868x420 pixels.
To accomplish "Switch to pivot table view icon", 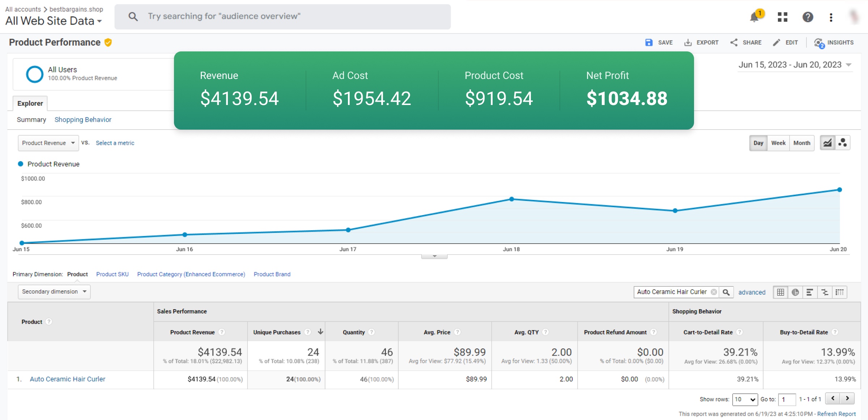I will point(839,292).
